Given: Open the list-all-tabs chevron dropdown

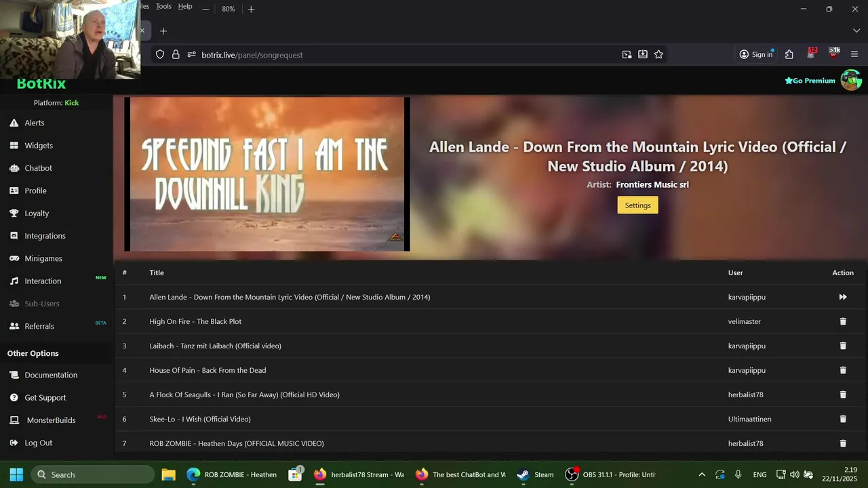Looking at the screenshot, I should click(856, 30).
